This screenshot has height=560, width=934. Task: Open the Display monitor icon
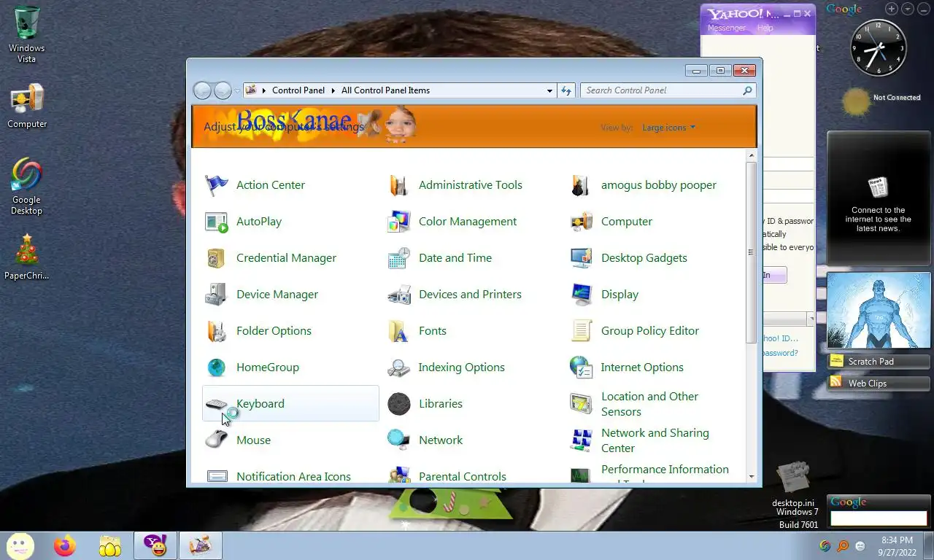click(581, 295)
